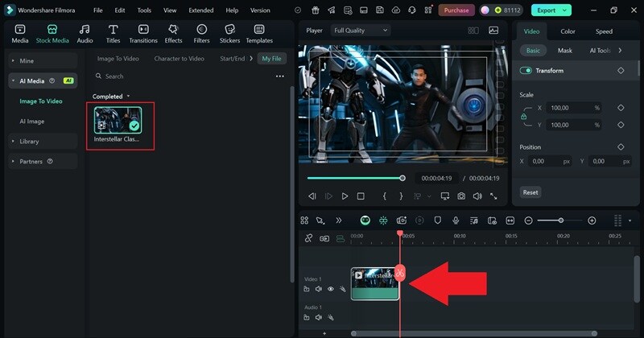Open the Edit menu

(x=119, y=10)
